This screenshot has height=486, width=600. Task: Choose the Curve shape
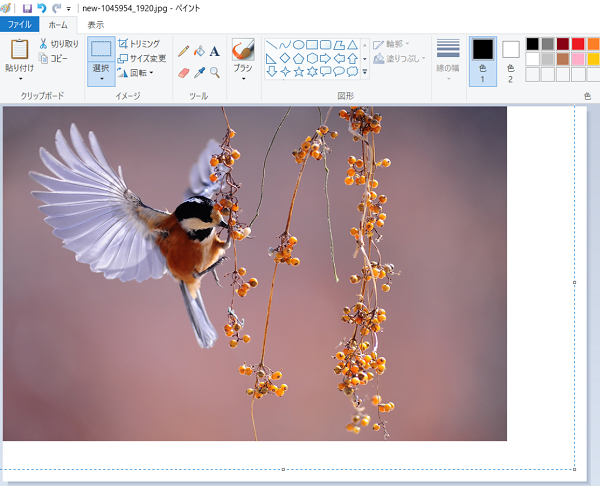pos(285,45)
